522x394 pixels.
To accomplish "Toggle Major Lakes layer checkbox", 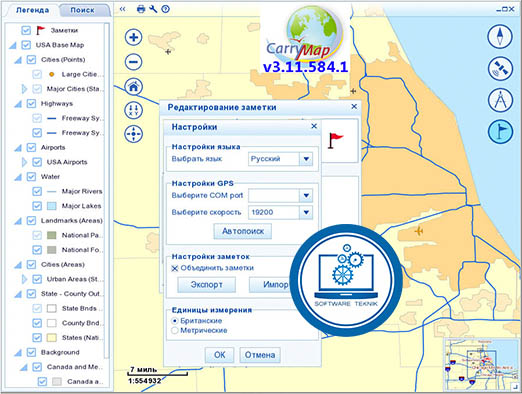I will 37,206.
